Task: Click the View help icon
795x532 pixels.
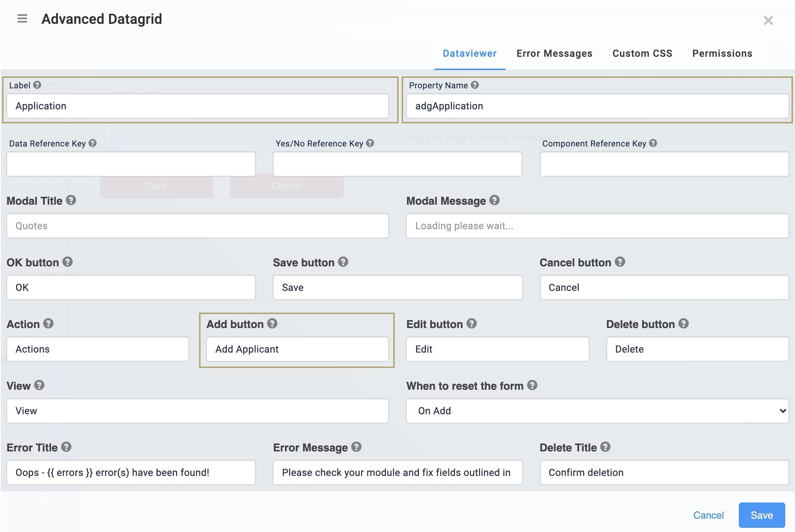Action: (x=39, y=385)
